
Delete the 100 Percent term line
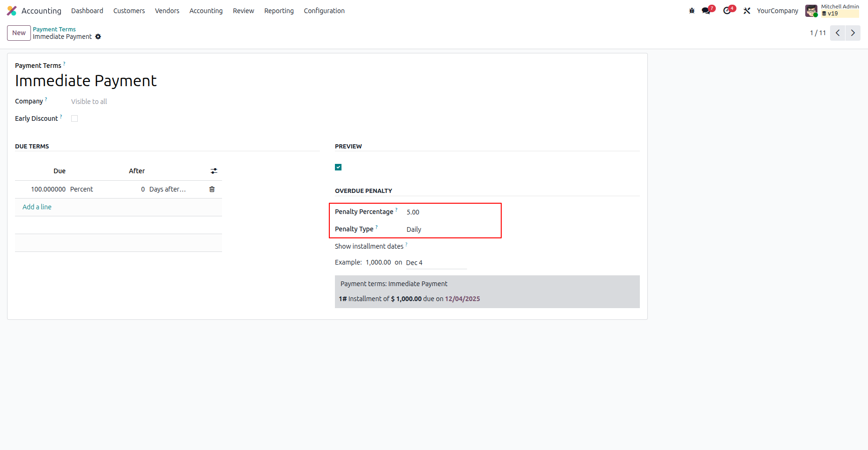pyautogui.click(x=212, y=189)
